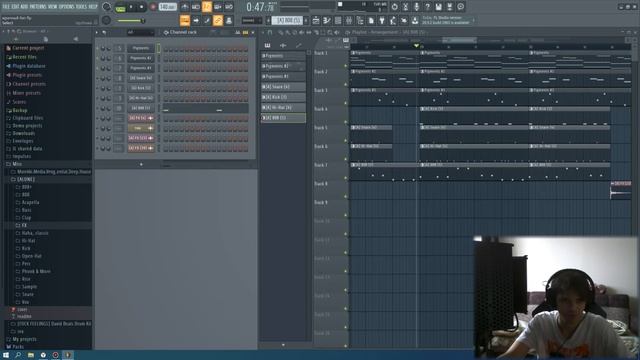Click the record button
The height and width of the screenshot is (360, 640).
coord(153,7)
